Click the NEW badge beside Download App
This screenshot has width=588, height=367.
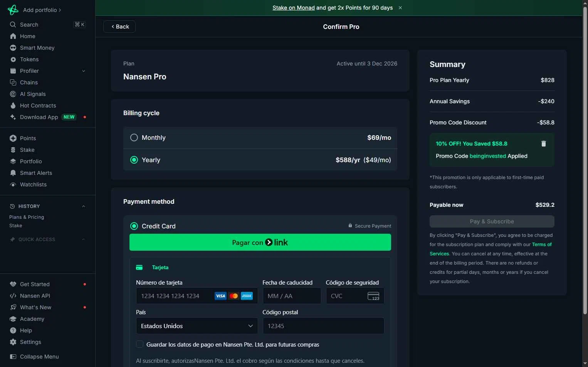[x=69, y=117]
